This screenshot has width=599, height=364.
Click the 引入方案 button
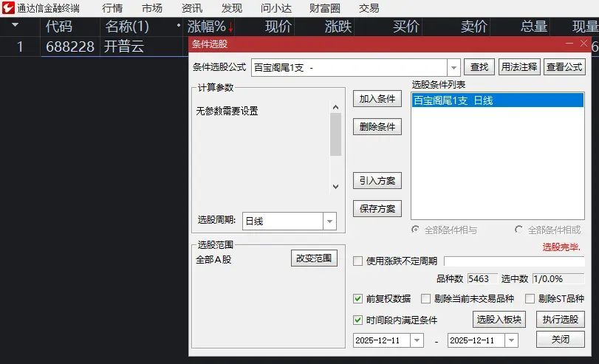click(377, 180)
